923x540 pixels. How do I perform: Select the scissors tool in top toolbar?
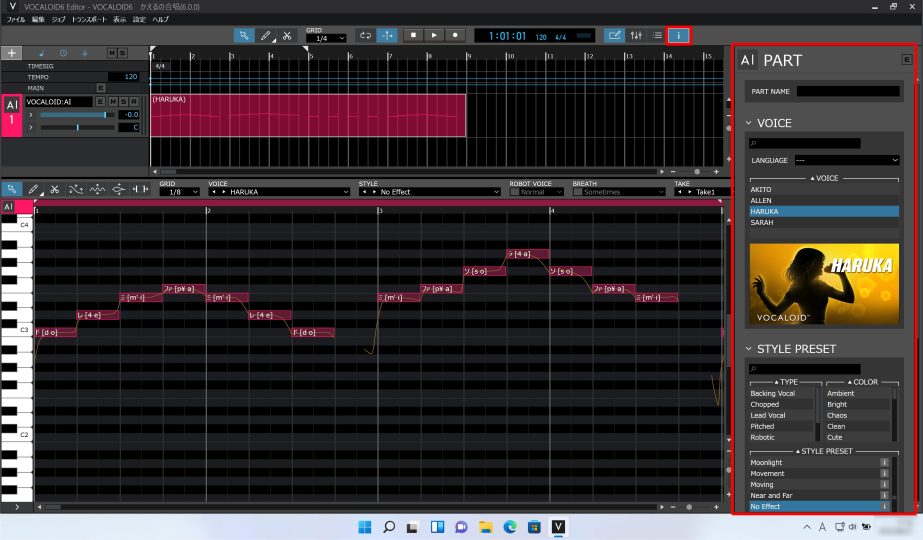coord(287,35)
